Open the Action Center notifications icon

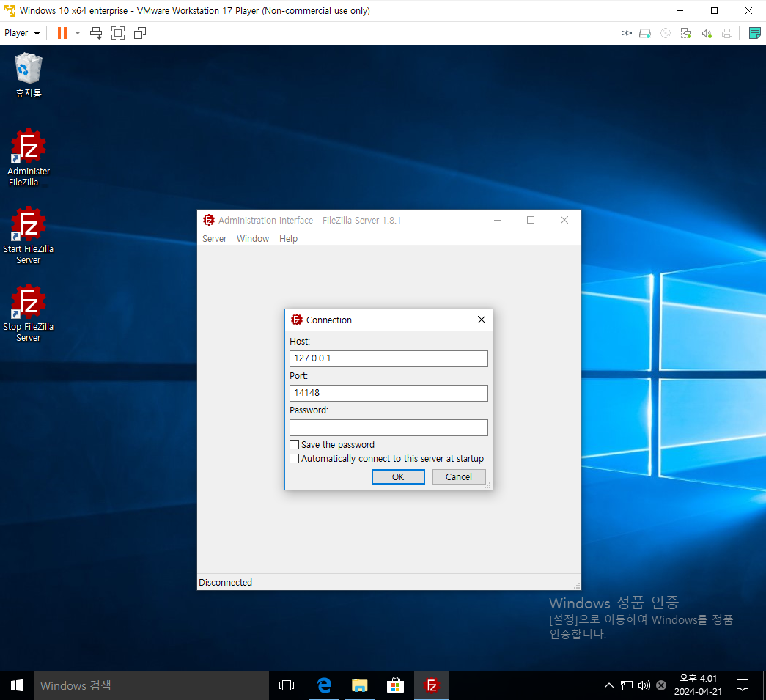(742, 685)
